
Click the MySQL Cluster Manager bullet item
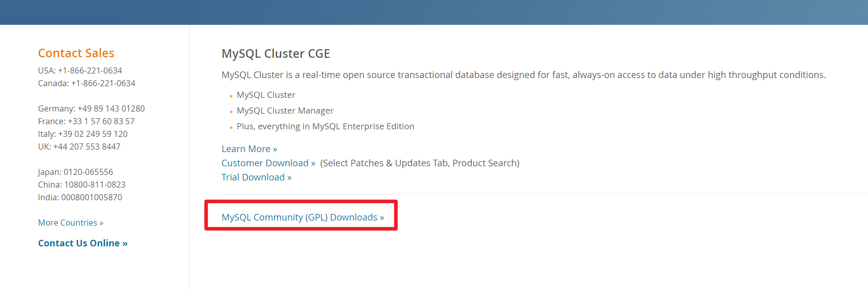[x=285, y=111]
